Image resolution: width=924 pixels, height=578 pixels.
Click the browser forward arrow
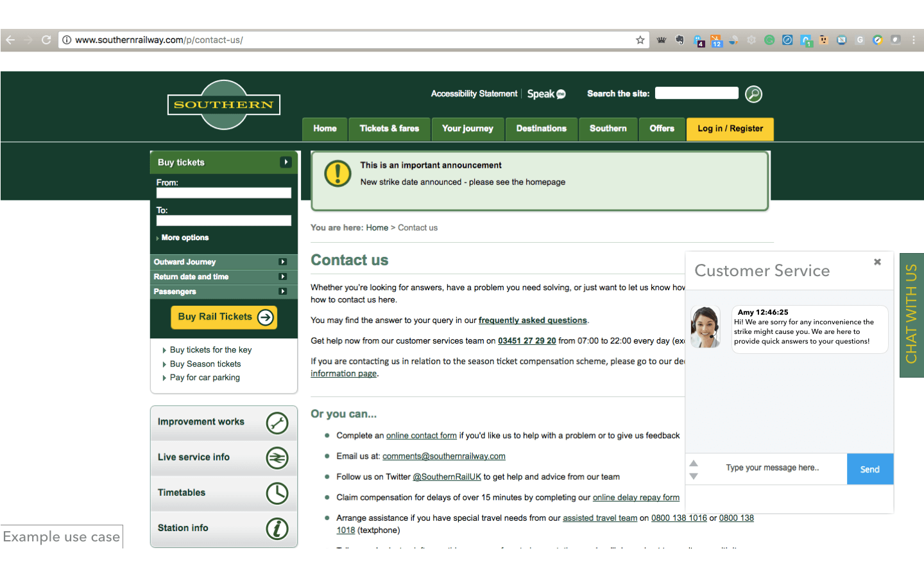[x=28, y=40]
